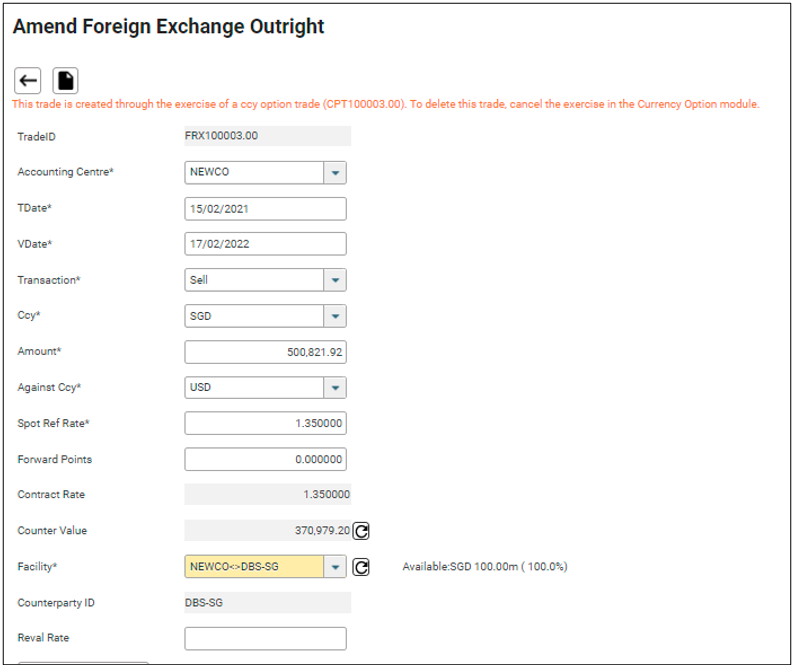The image size is (794, 668).
Task: Refresh the Facility availability
Action: pos(362,567)
